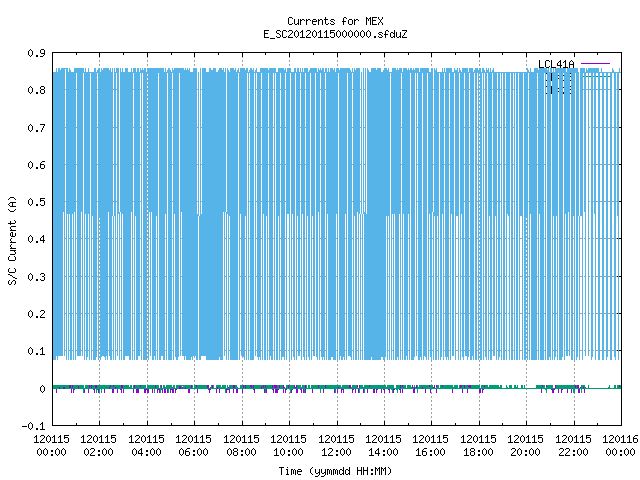Screen dimensions: 640x480
Task: Click the 'LCL41A' legend label
Action: tap(556, 64)
